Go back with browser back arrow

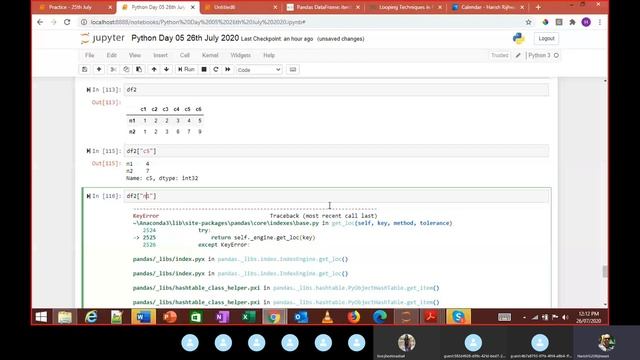coord(40,22)
